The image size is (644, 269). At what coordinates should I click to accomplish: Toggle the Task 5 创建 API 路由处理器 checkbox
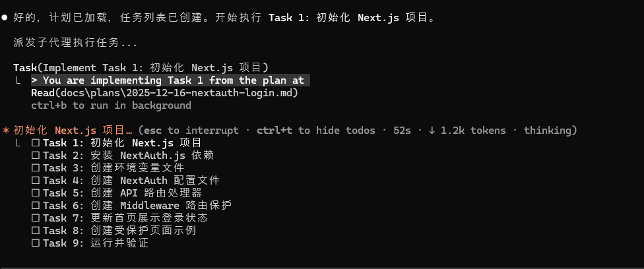[x=35, y=193]
